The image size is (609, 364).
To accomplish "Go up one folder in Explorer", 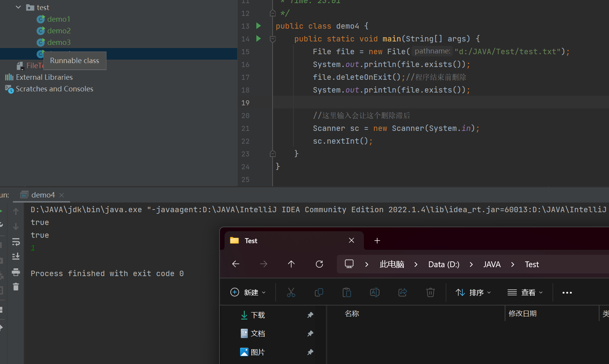I will click(x=292, y=264).
